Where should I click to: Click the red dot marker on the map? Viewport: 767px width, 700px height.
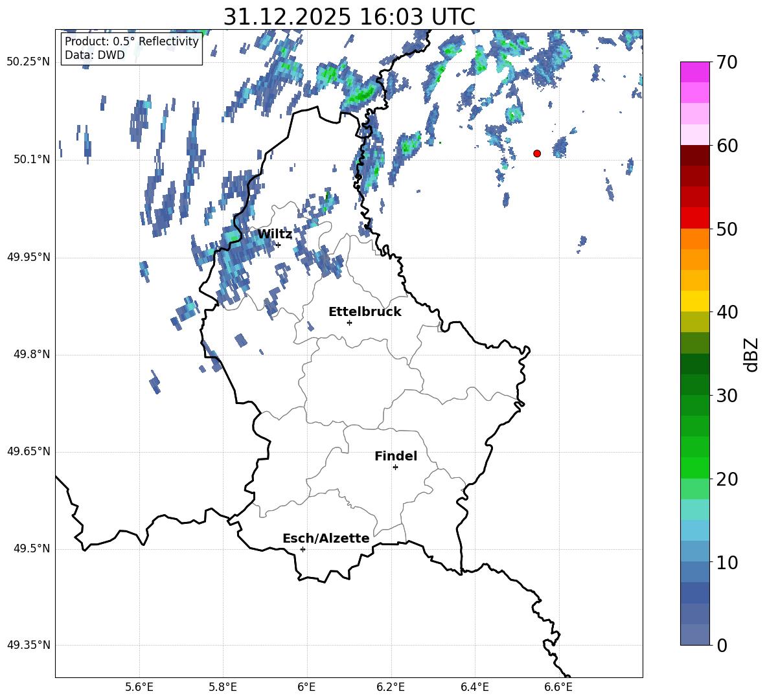point(537,153)
